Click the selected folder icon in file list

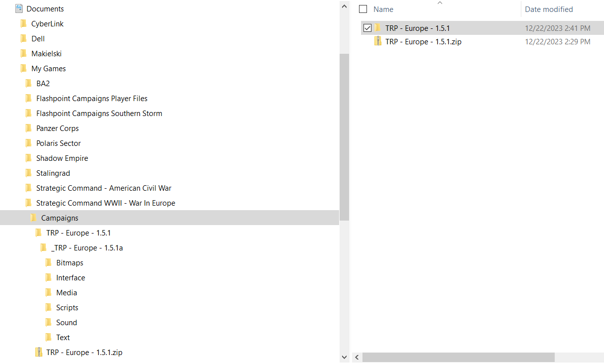(x=378, y=27)
